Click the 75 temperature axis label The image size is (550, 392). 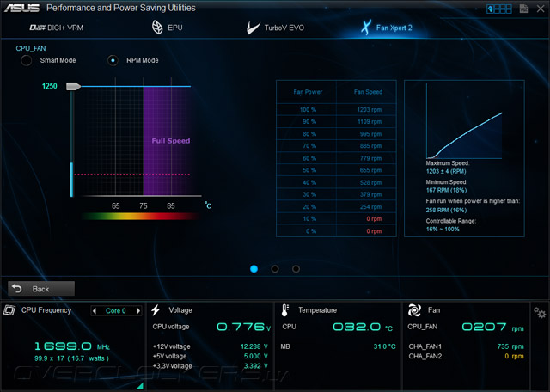(x=144, y=206)
